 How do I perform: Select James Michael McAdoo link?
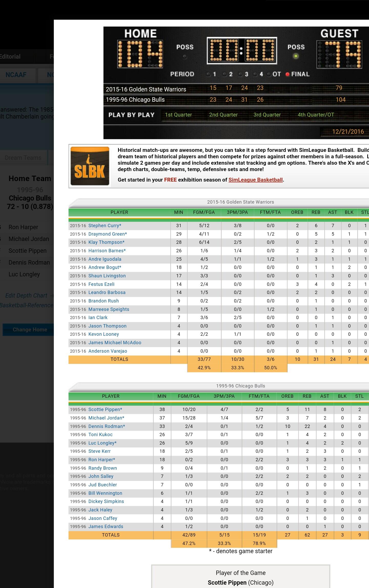[115, 343]
